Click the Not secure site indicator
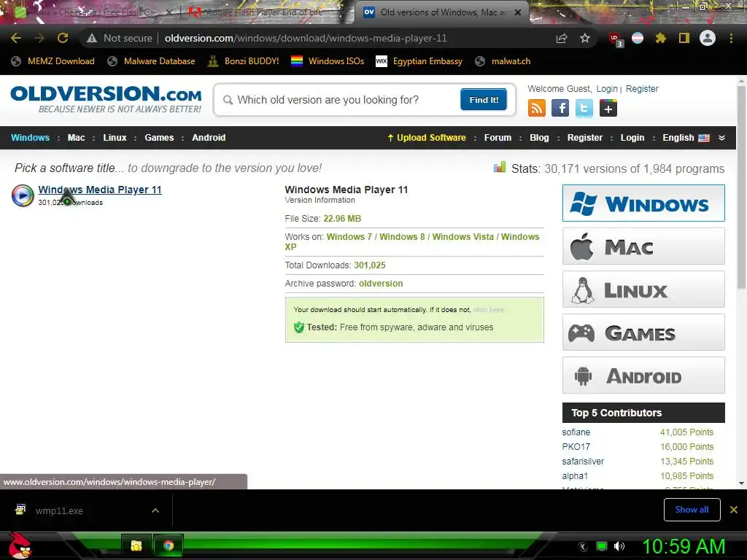747x560 pixels. [x=120, y=38]
